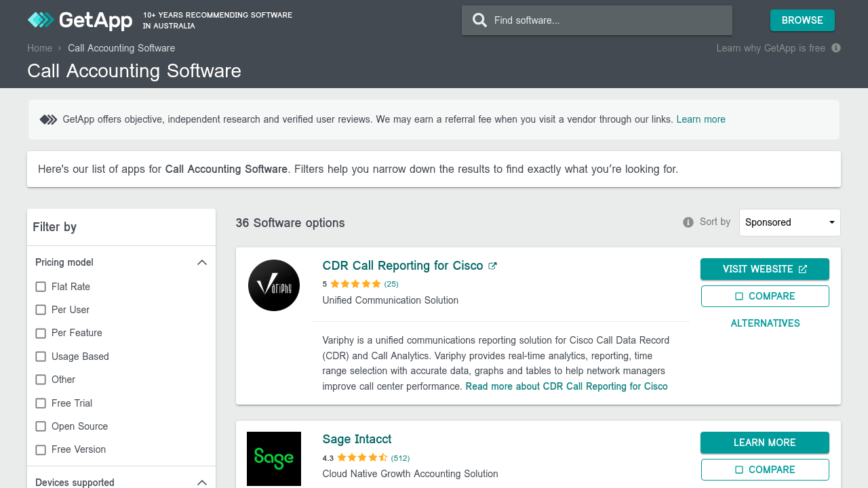Viewport: 868px width, 488px height.
Task: Click Visit Website for CDR Call Reporting
Action: click(764, 269)
